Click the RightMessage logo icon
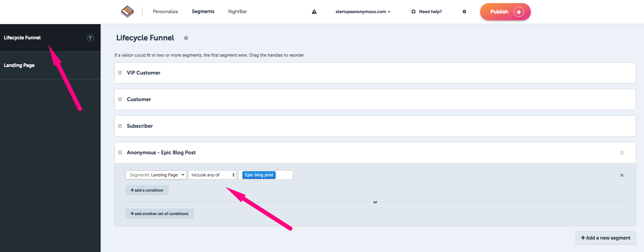The width and height of the screenshot is (644, 252). click(x=127, y=12)
